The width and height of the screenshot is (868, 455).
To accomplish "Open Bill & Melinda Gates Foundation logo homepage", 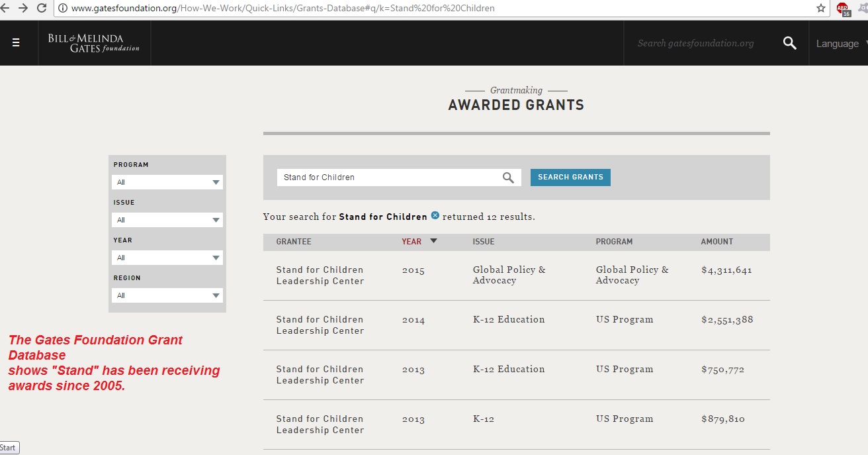I will pos(93,43).
